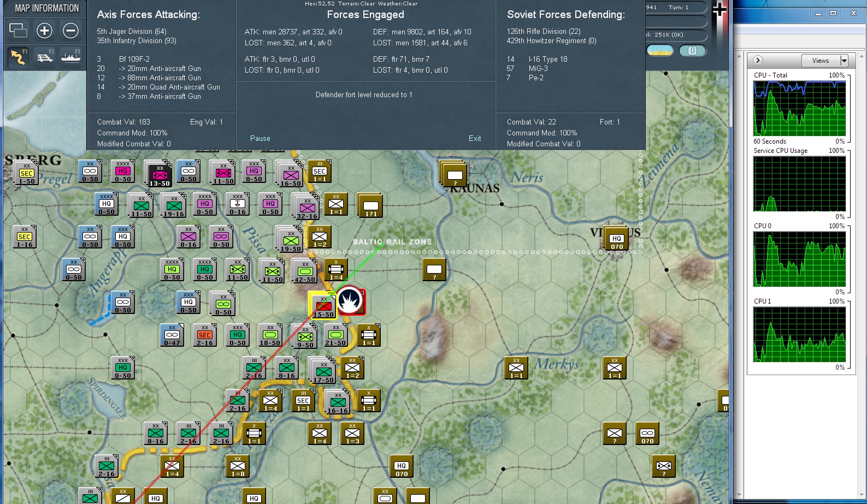867x504 pixels.
Task: Click the Turn: 1 indicator
Action: click(679, 8)
